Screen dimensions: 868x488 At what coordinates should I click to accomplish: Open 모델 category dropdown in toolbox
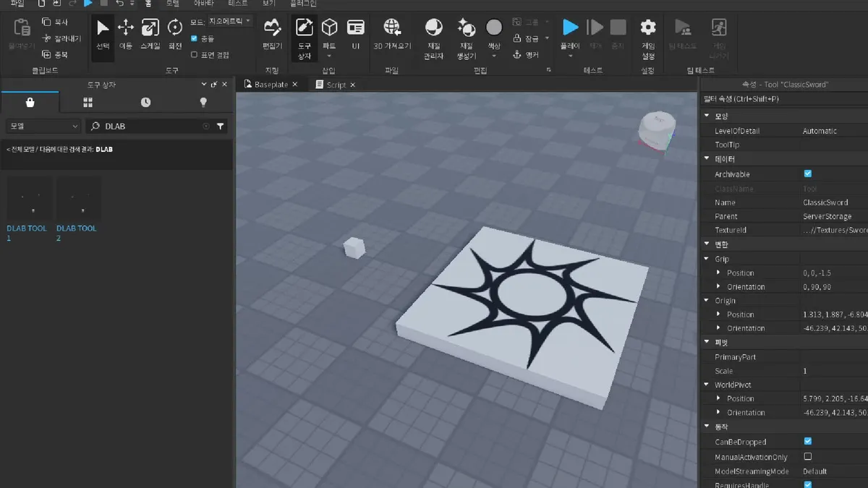point(42,126)
